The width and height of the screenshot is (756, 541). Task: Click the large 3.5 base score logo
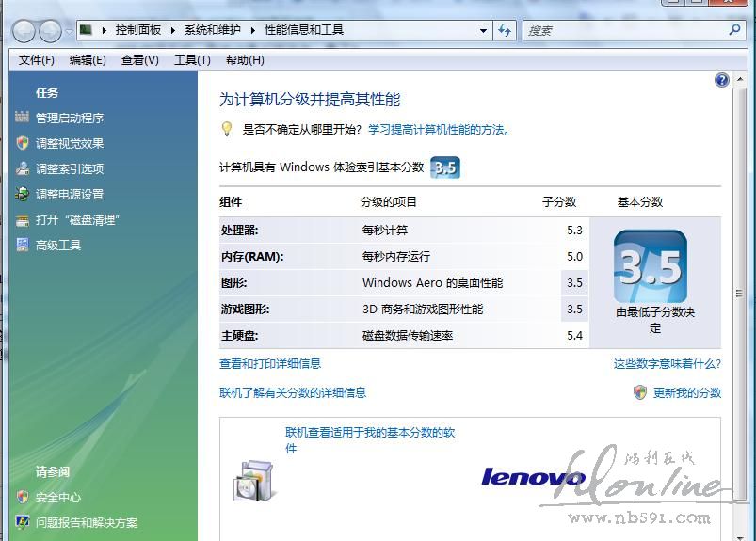(651, 266)
